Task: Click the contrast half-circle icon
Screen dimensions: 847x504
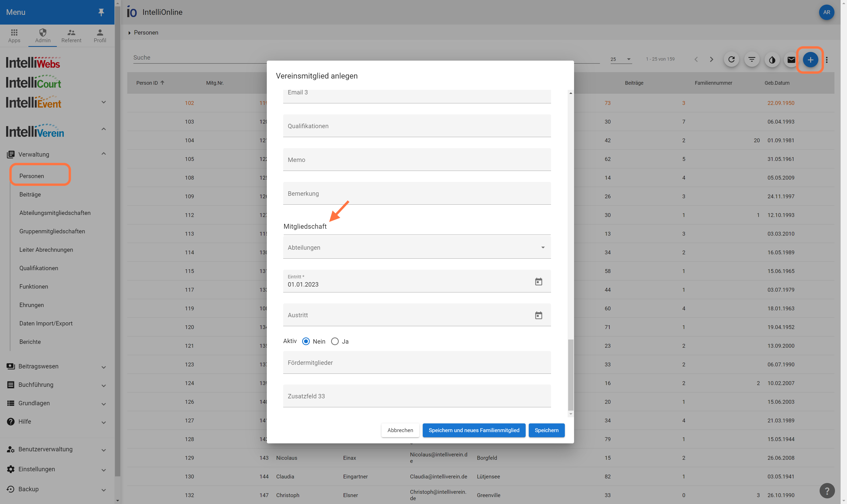Action: [x=772, y=60]
